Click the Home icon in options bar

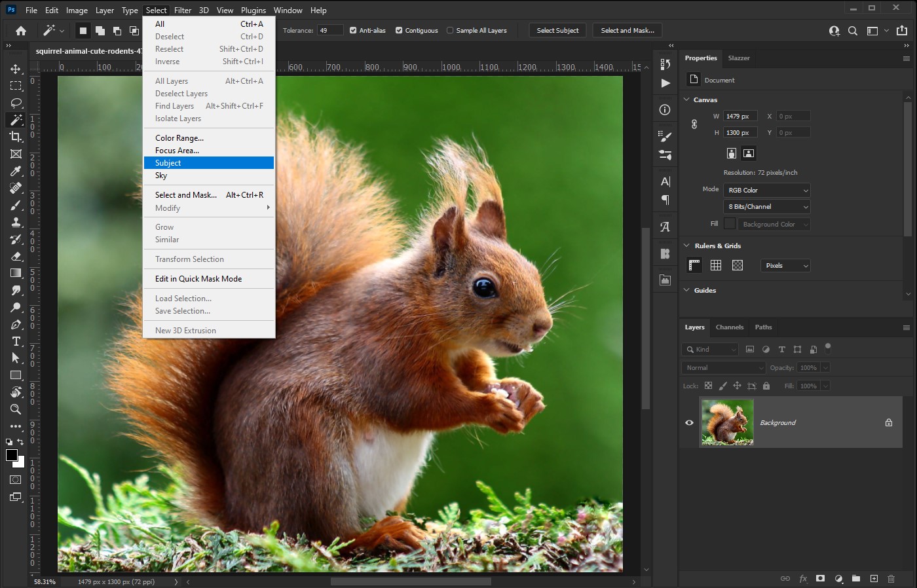coord(21,31)
